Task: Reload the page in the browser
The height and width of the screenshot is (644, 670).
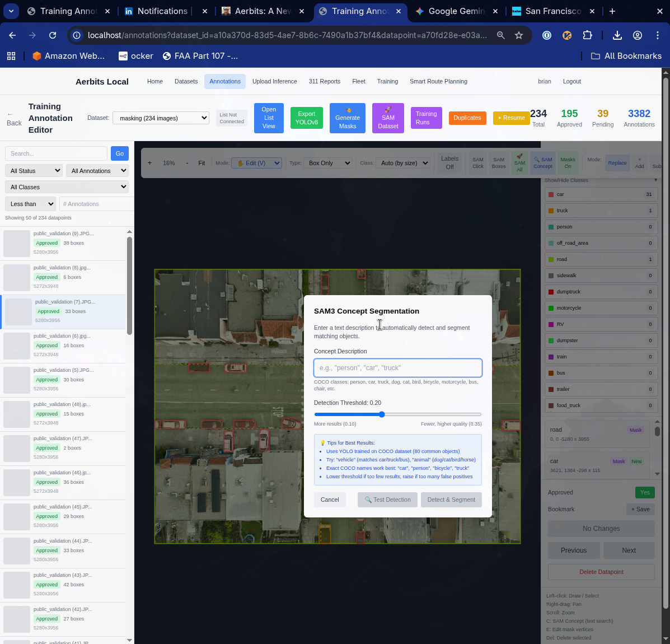Action: click(53, 35)
